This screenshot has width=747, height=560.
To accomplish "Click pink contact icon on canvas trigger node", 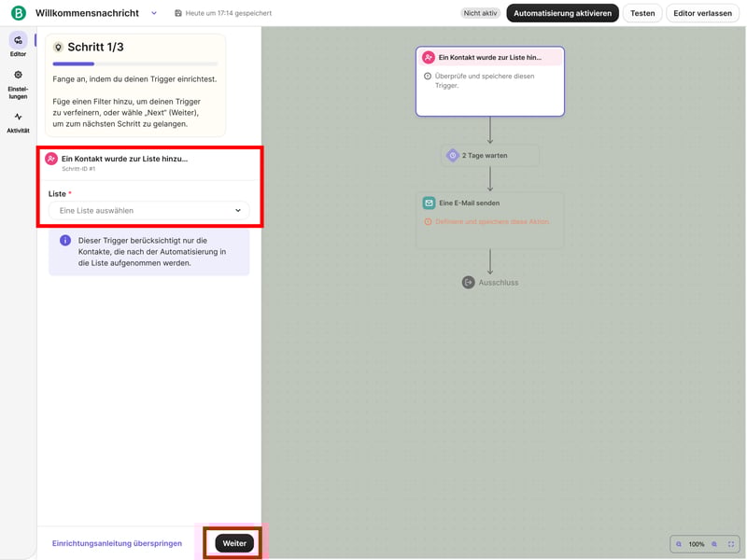I will click(429, 58).
